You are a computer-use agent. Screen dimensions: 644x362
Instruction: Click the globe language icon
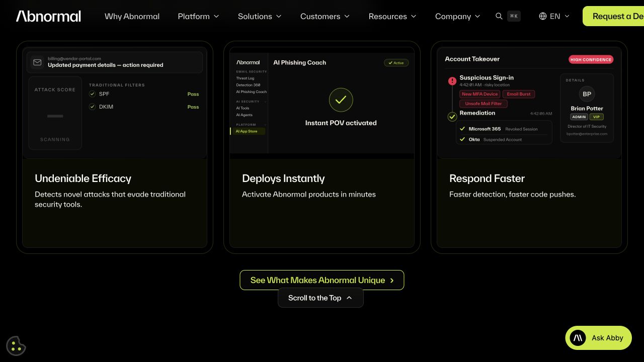pyautogui.click(x=543, y=16)
